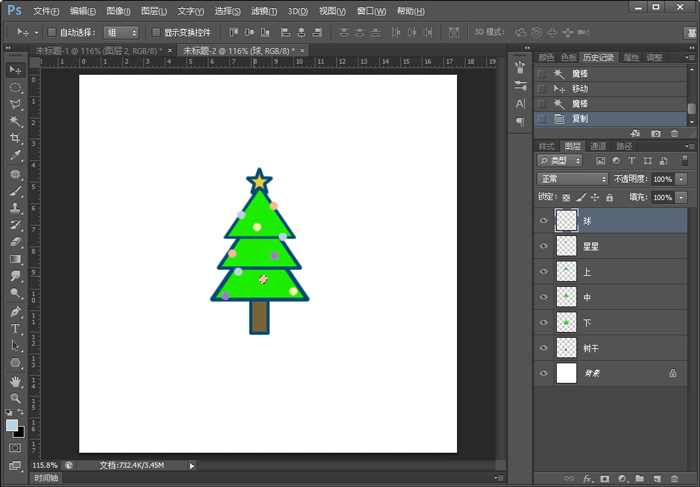The image size is (700, 487).
Task: Select the Elliptical Marquee tool
Action: (x=15, y=87)
